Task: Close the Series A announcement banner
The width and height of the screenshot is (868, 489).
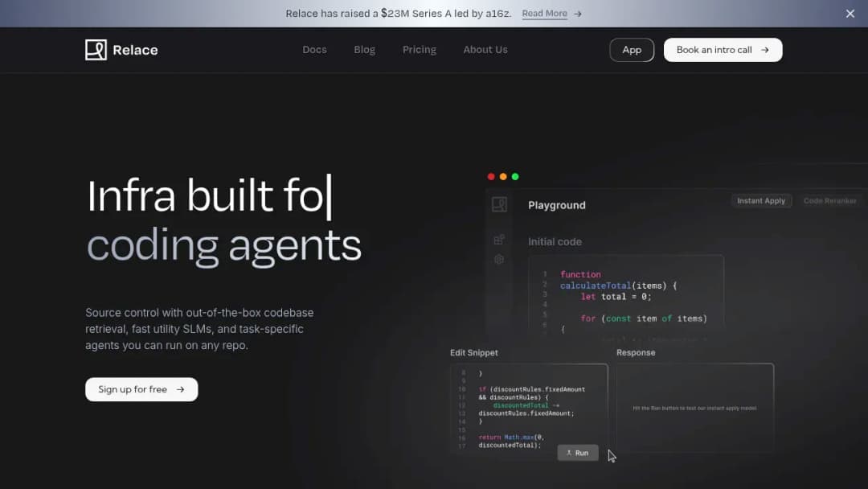Action: coord(850,14)
